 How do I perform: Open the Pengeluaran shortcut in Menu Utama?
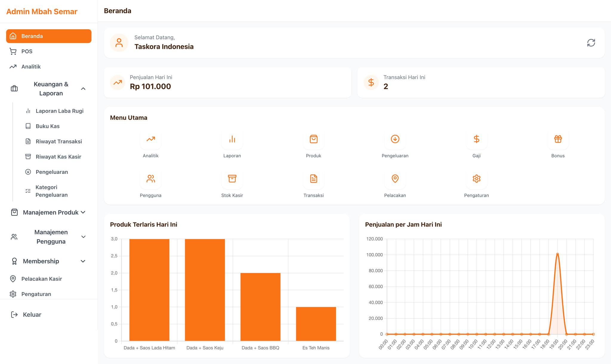[x=395, y=139]
